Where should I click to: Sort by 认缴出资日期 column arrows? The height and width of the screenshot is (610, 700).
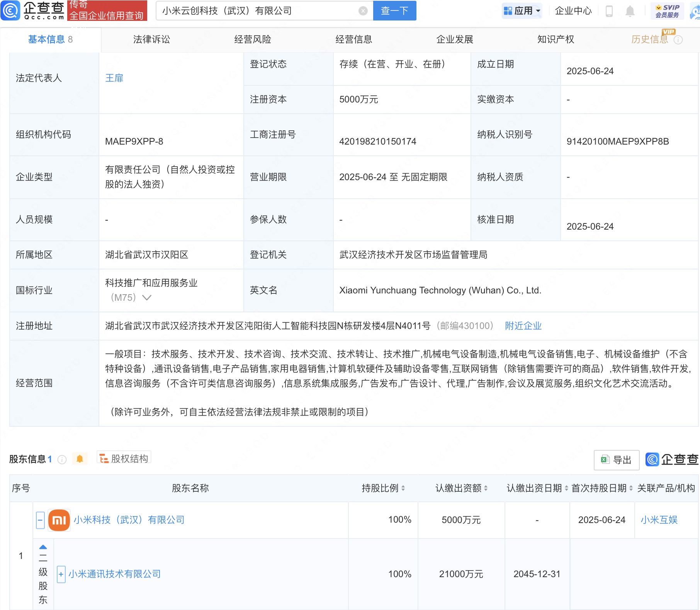(x=566, y=488)
